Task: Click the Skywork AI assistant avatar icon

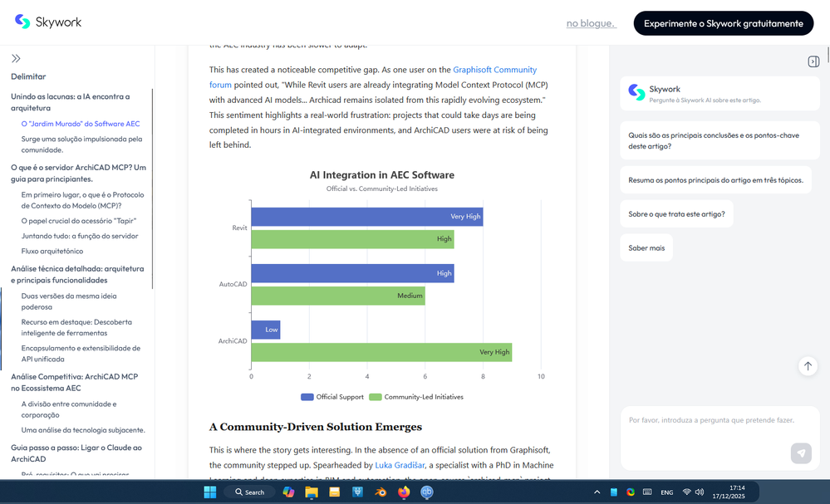Action: [636, 92]
